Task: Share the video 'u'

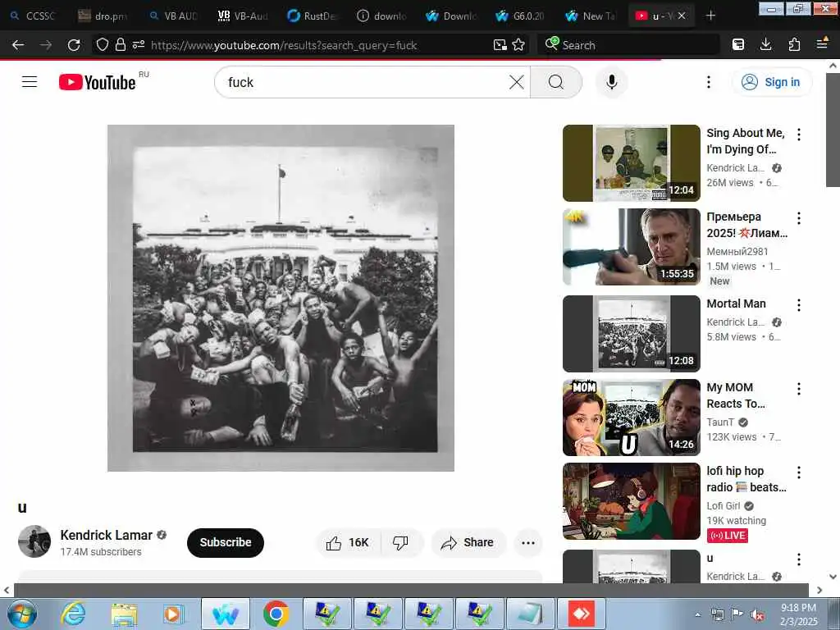Action: [467, 543]
